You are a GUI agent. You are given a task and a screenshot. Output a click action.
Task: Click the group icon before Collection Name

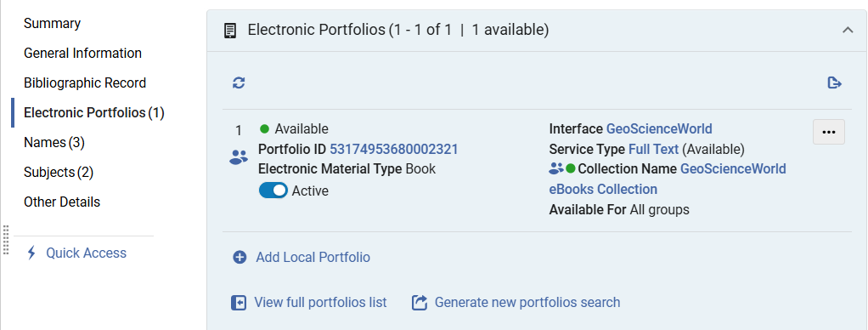coord(556,168)
